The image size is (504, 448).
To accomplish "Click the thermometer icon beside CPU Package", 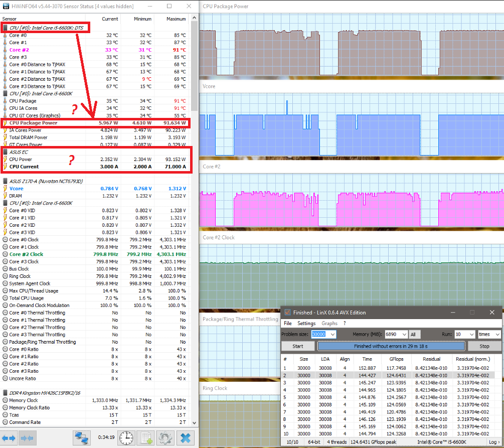I will [x=5, y=101].
